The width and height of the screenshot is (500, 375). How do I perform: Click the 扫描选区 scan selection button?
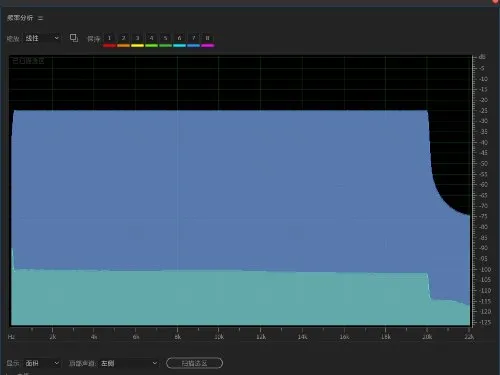click(194, 363)
